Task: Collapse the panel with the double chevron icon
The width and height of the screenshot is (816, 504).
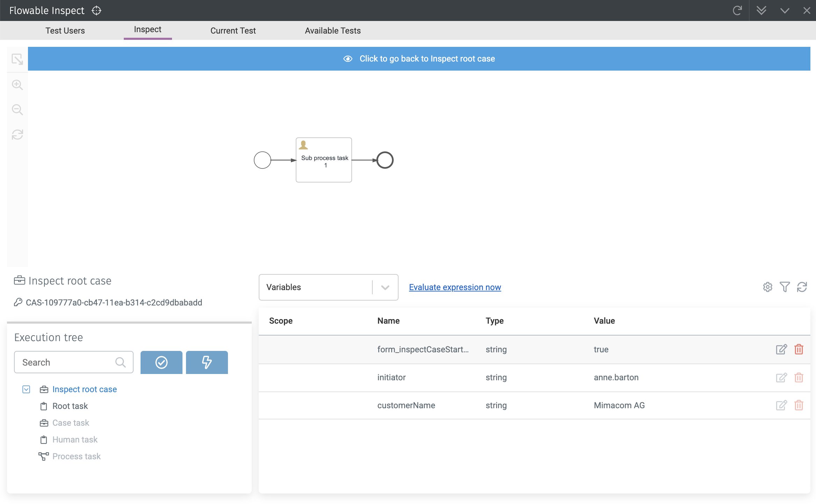Action: coord(762,10)
